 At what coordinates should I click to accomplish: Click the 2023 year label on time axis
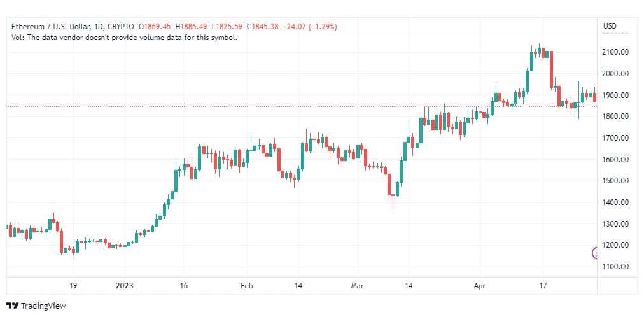125,286
